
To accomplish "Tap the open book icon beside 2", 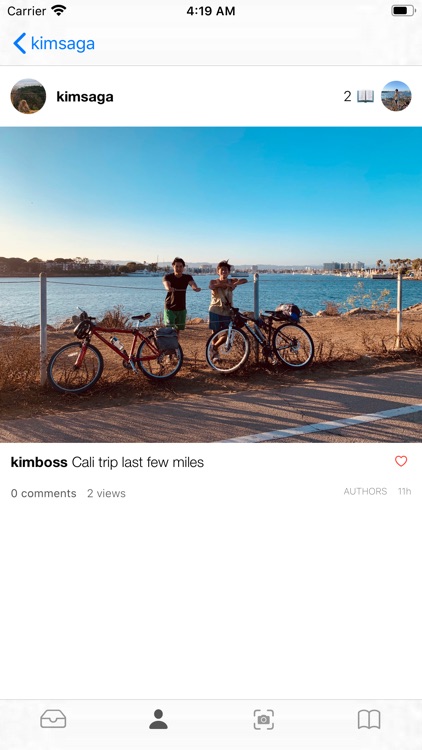I will [x=366, y=96].
